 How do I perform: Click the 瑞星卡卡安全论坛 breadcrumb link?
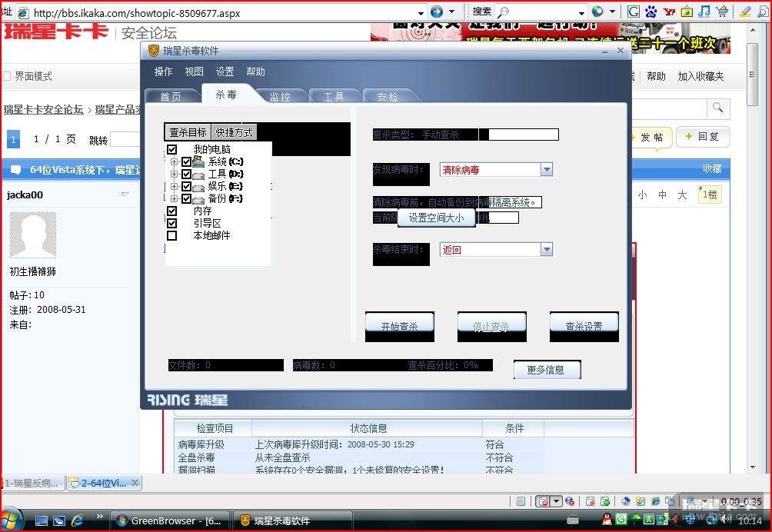point(43,109)
